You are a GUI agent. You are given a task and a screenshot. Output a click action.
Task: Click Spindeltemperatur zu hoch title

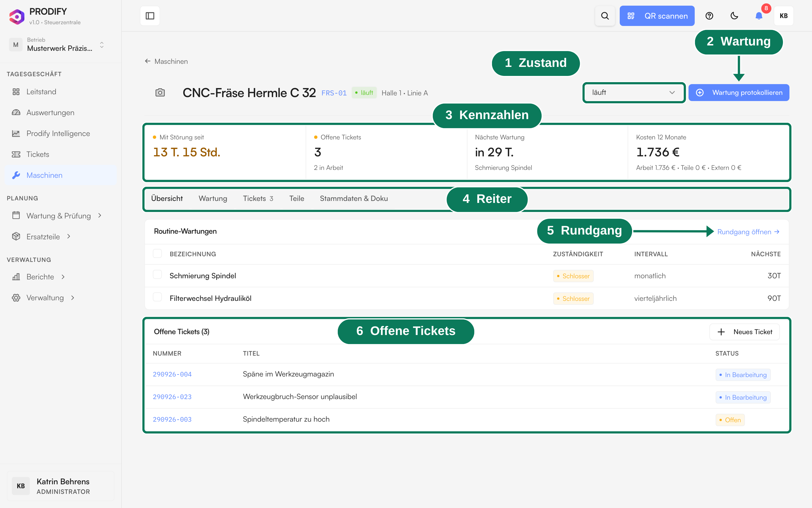286,419
